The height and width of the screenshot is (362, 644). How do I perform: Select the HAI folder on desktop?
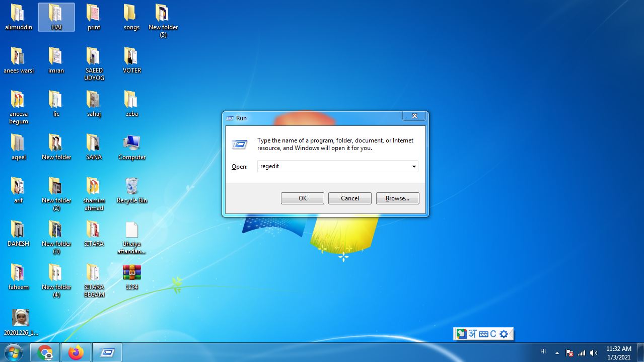56,17
